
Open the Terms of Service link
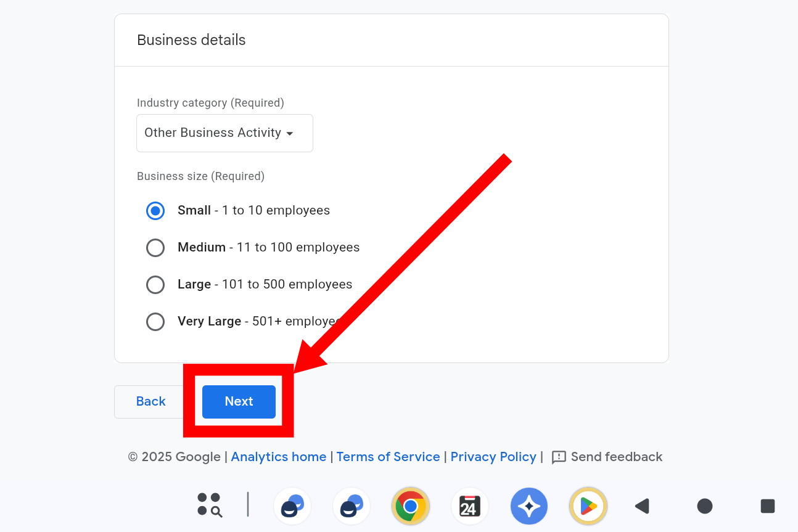coord(388,457)
